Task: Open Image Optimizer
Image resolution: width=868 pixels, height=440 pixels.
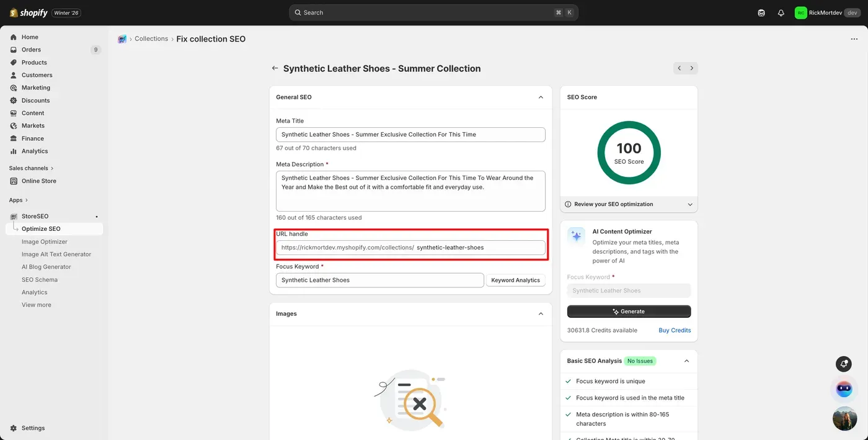Action: coord(45,241)
